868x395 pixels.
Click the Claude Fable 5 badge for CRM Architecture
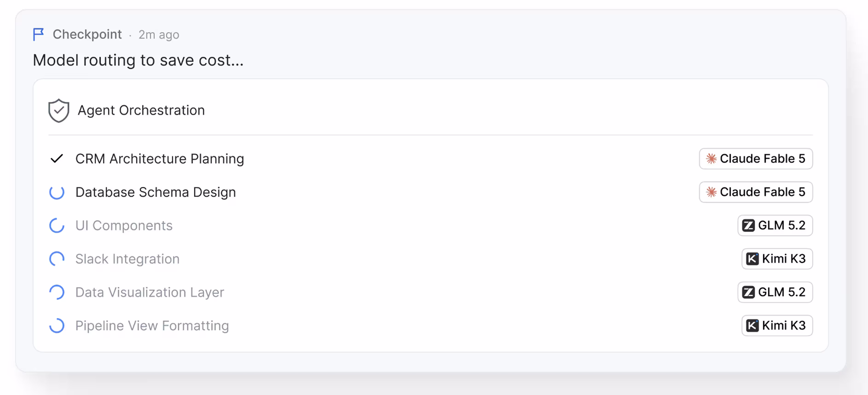coord(755,159)
